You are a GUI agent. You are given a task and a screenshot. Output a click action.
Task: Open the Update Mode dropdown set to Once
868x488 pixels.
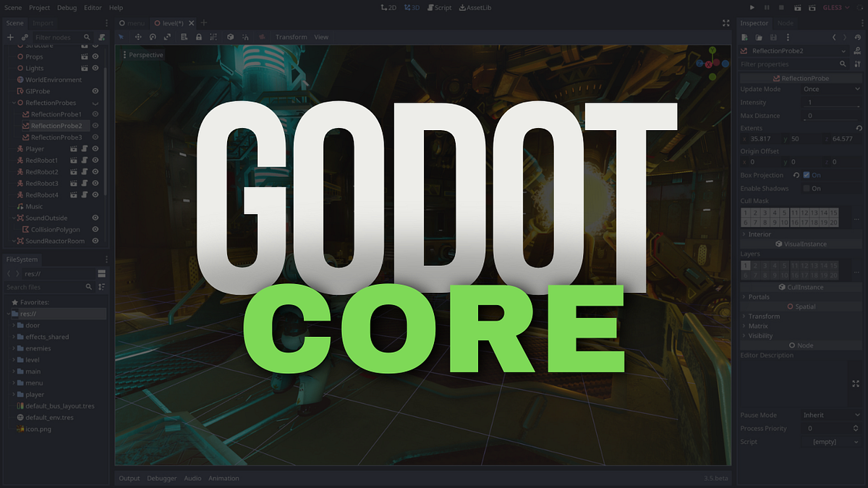coord(832,88)
